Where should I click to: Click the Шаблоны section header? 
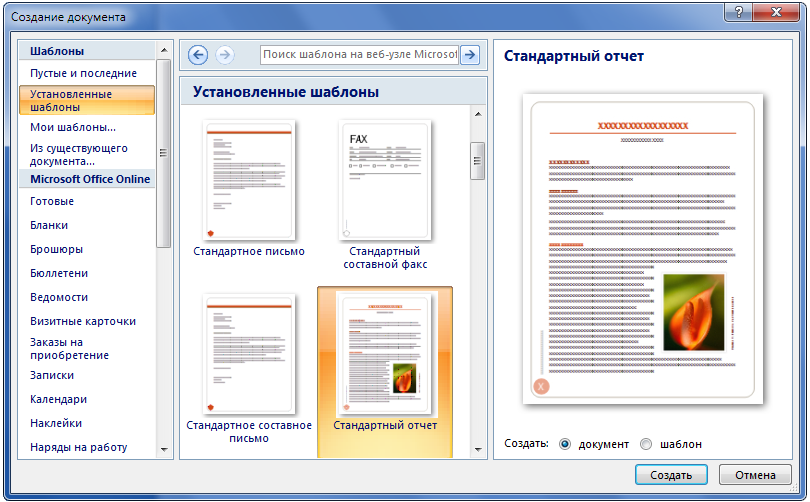(x=57, y=51)
